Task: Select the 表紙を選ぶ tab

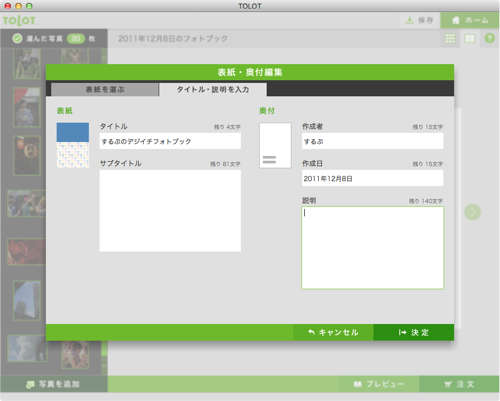Action: [x=105, y=89]
